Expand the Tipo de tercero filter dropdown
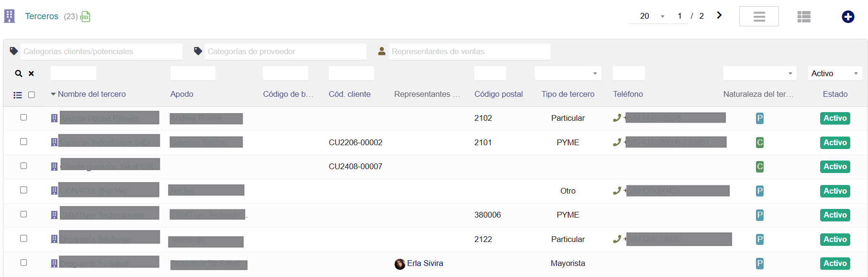The width and height of the screenshot is (868, 277). (x=567, y=74)
